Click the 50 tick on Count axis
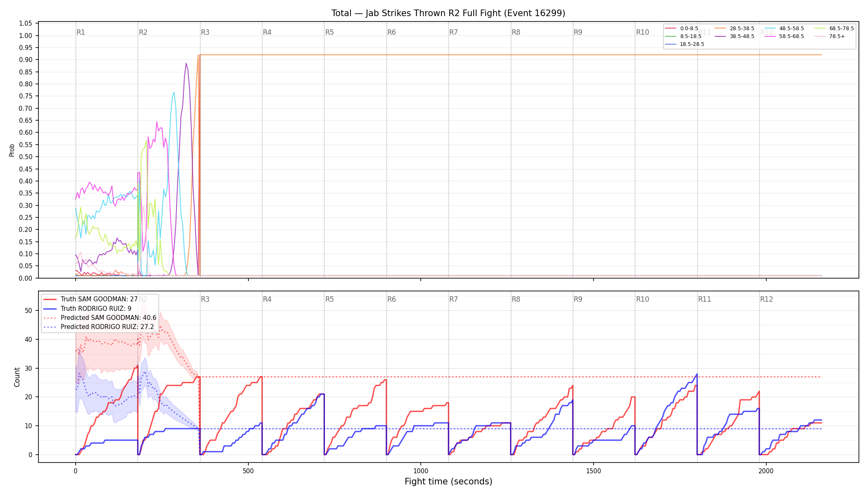This screenshot has height=496, width=868. [x=29, y=311]
